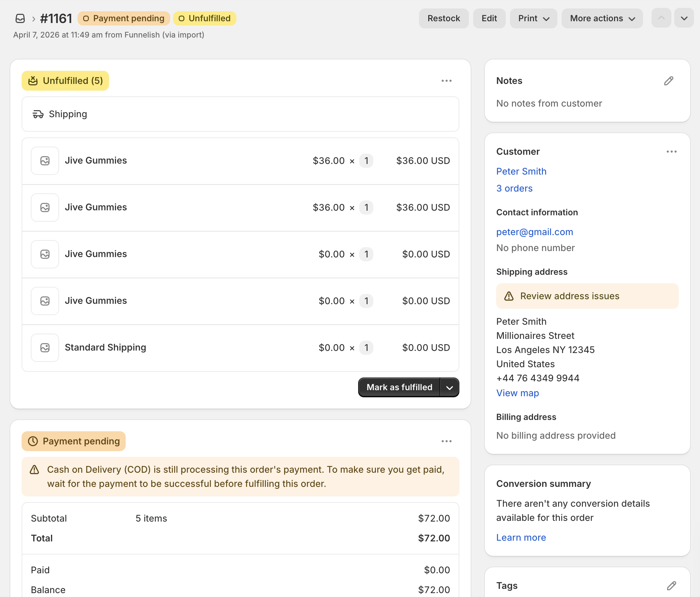
Task: Expand the Print dropdown
Action: pyautogui.click(x=533, y=18)
